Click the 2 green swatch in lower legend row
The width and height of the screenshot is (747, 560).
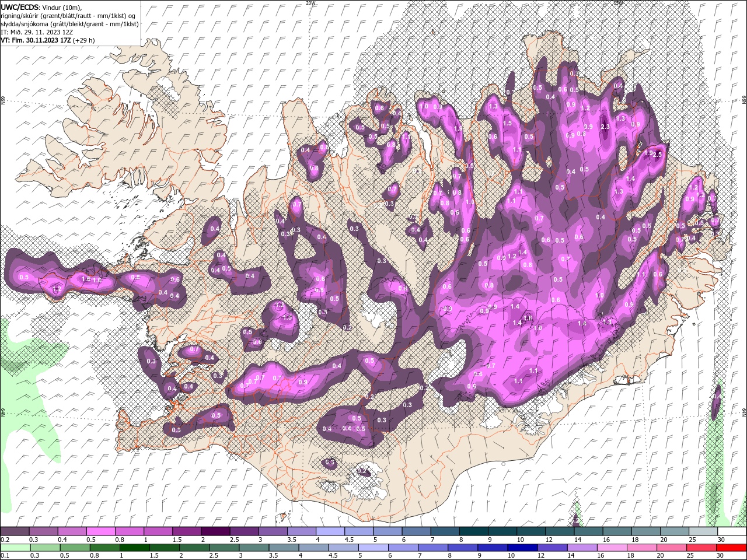[194, 548]
